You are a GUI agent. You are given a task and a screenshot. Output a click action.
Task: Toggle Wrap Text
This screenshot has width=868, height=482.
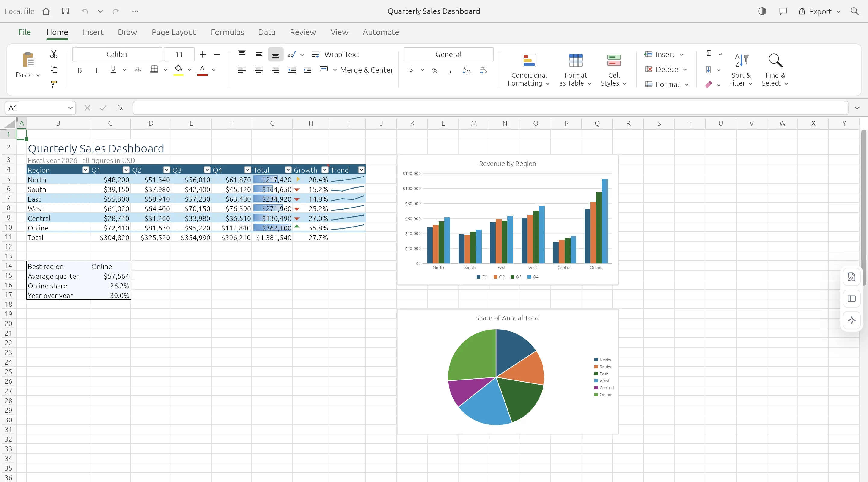click(335, 54)
